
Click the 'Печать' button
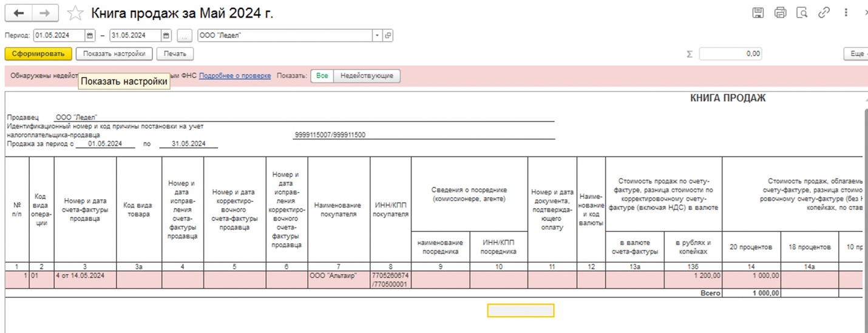pyautogui.click(x=175, y=54)
